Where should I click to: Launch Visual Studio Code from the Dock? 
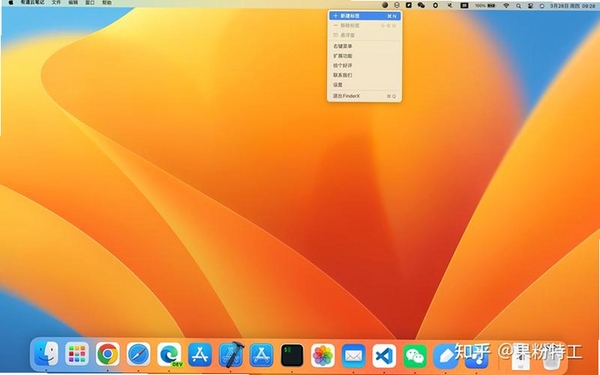[x=384, y=356]
